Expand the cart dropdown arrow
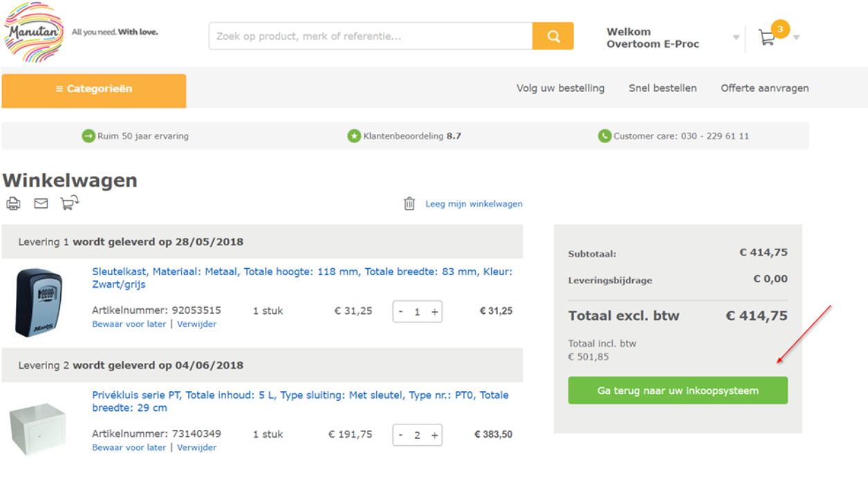Viewport: 868px width, 477px height. click(796, 37)
